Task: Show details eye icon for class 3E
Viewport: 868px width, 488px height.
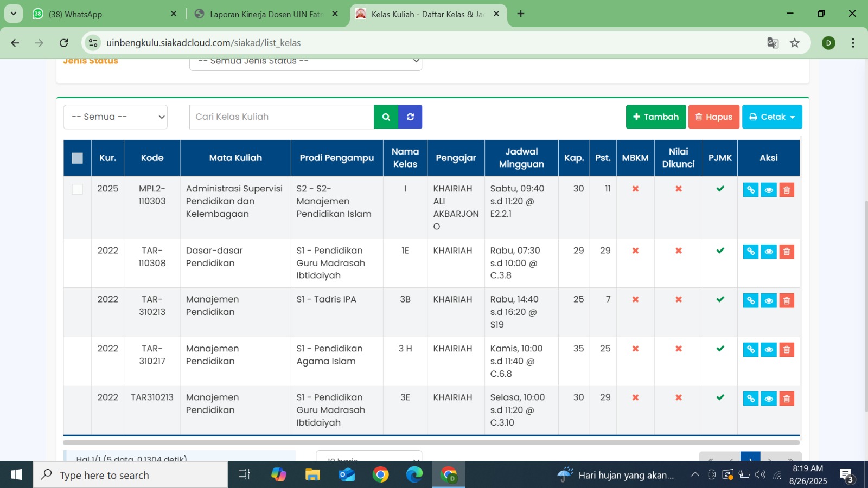Action: tap(768, 399)
